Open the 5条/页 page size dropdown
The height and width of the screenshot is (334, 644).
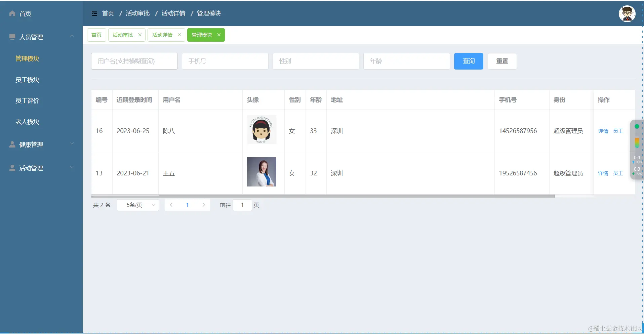tap(138, 205)
